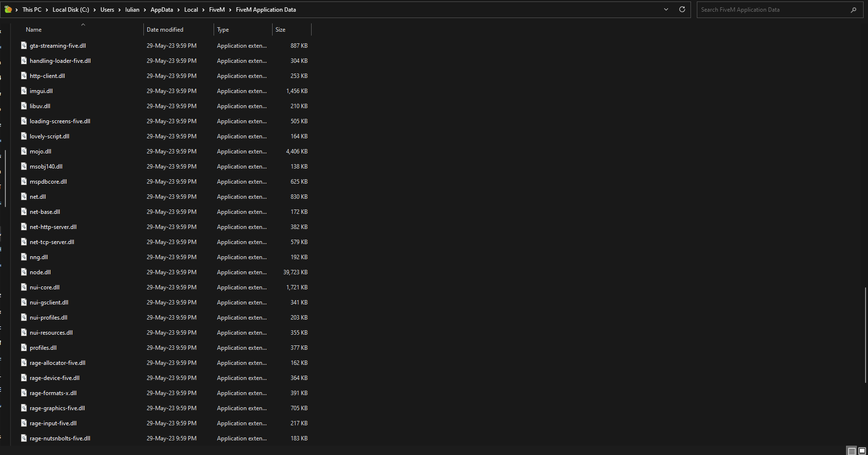This screenshot has height=455, width=868.
Task: Expand the Local breadcrumb chevron
Action: point(203,10)
